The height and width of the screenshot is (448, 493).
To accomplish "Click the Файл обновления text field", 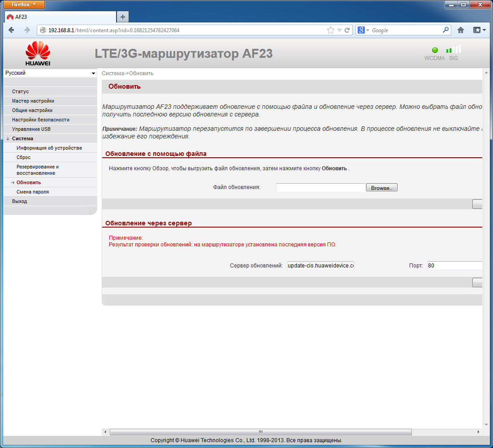I will click(321, 188).
